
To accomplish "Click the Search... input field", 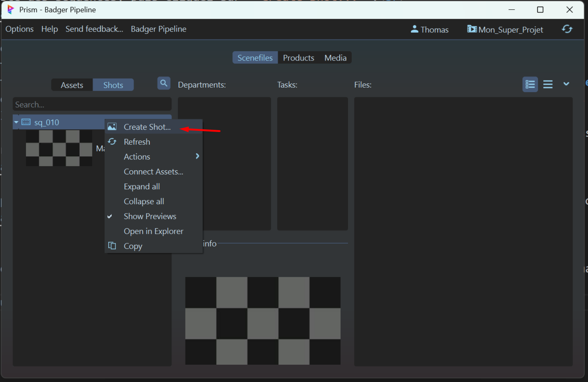I will [92, 105].
